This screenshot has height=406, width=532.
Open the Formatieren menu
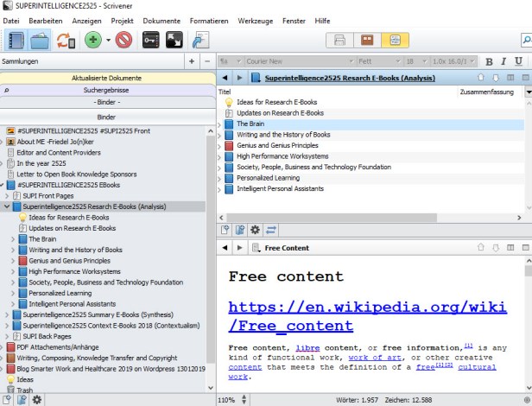pyautogui.click(x=210, y=19)
